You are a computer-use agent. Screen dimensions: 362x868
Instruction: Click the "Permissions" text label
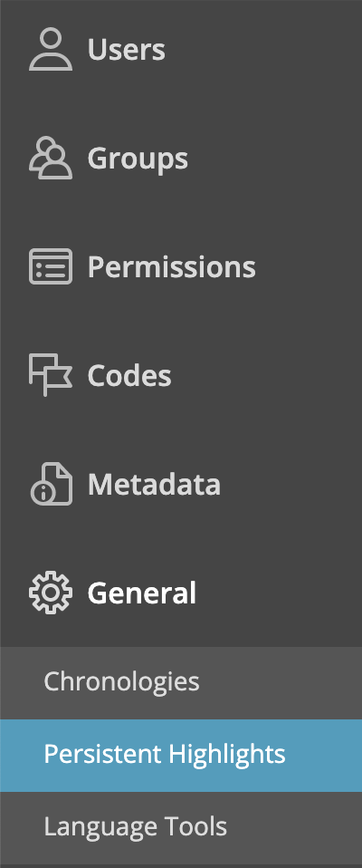pos(171,267)
